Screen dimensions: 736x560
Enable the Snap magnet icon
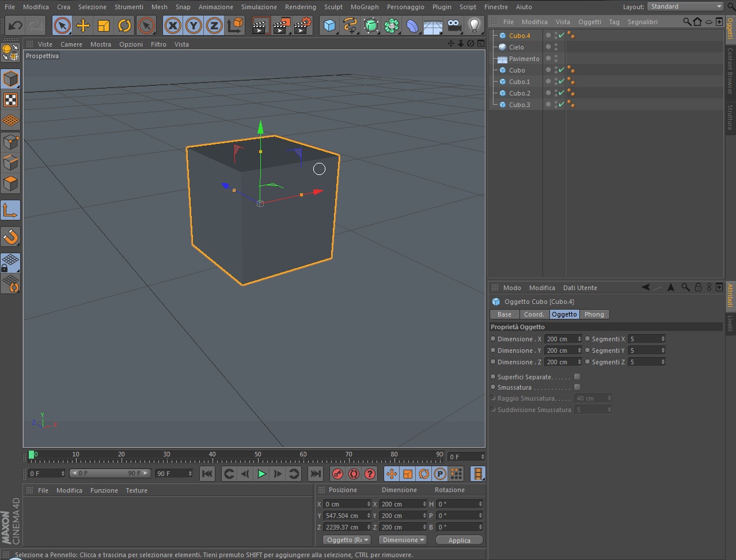click(x=10, y=237)
